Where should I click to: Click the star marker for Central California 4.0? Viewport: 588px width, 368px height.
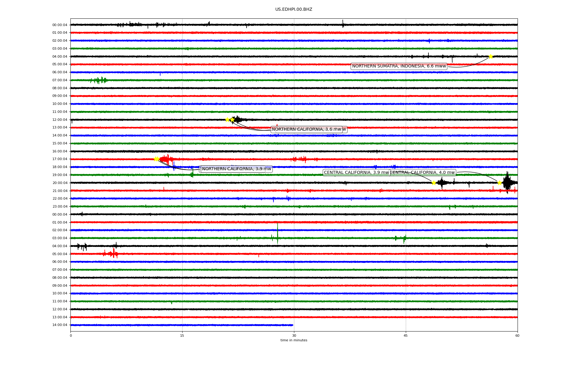point(499,183)
